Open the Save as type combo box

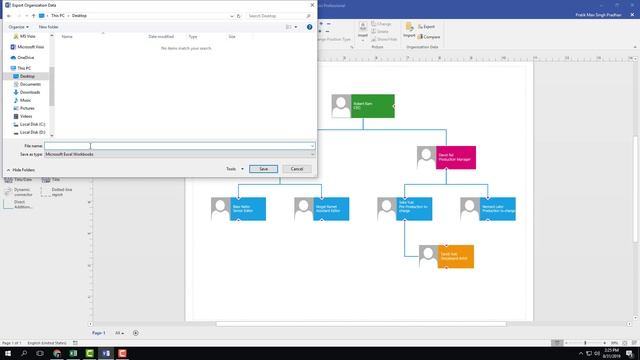click(179, 154)
